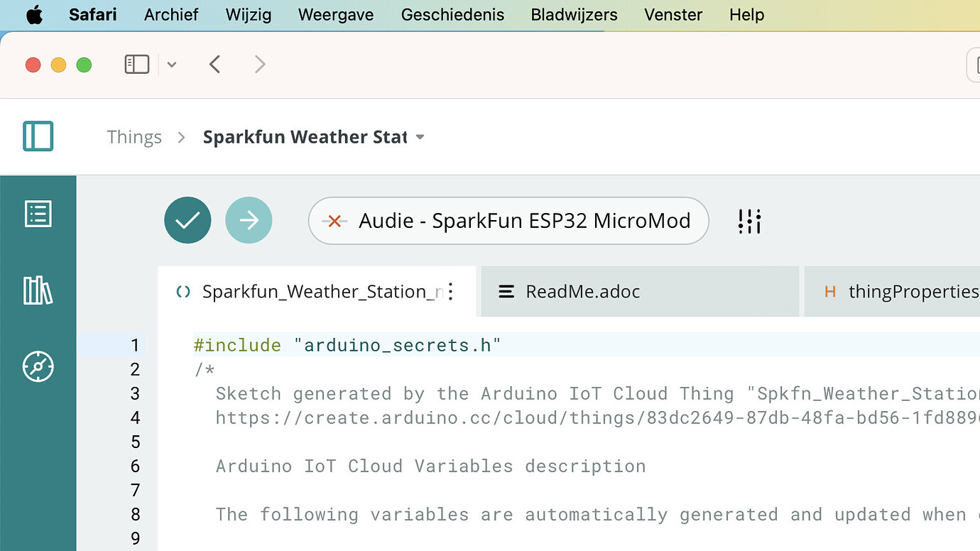Screen dimensions: 980x551
Task: Open the Sketchbook panel icon in sidebar
Action: [x=38, y=213]
